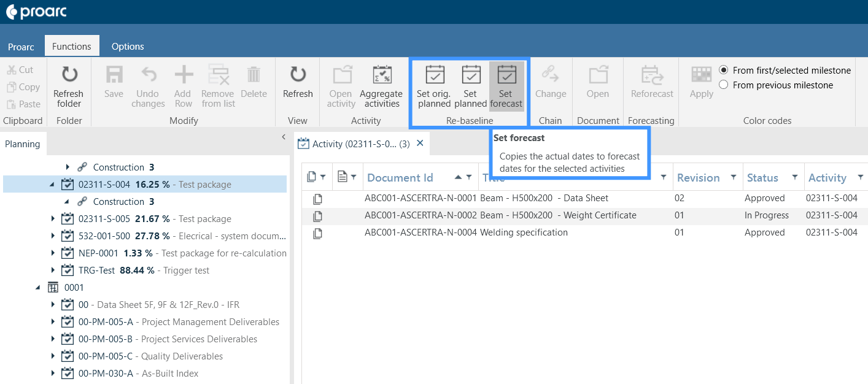
Task: Open Activity column filter dropdown
Action: click(x=860, y=177)
